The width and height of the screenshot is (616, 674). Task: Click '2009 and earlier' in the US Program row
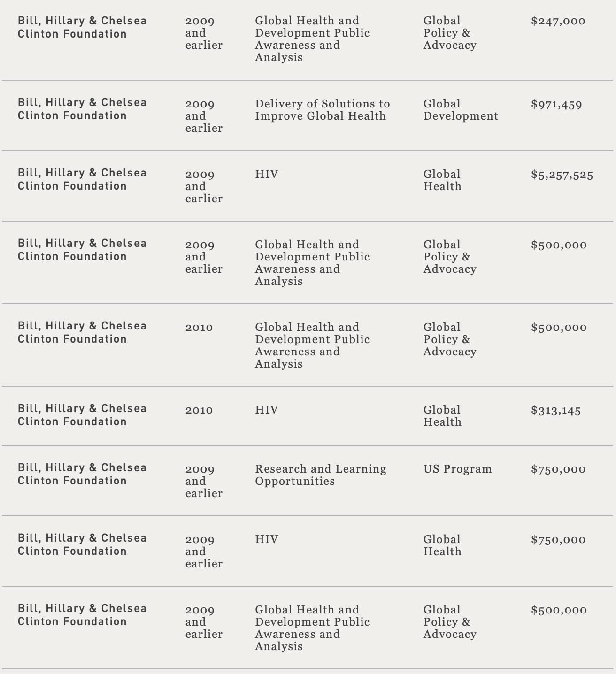(204, 481)
